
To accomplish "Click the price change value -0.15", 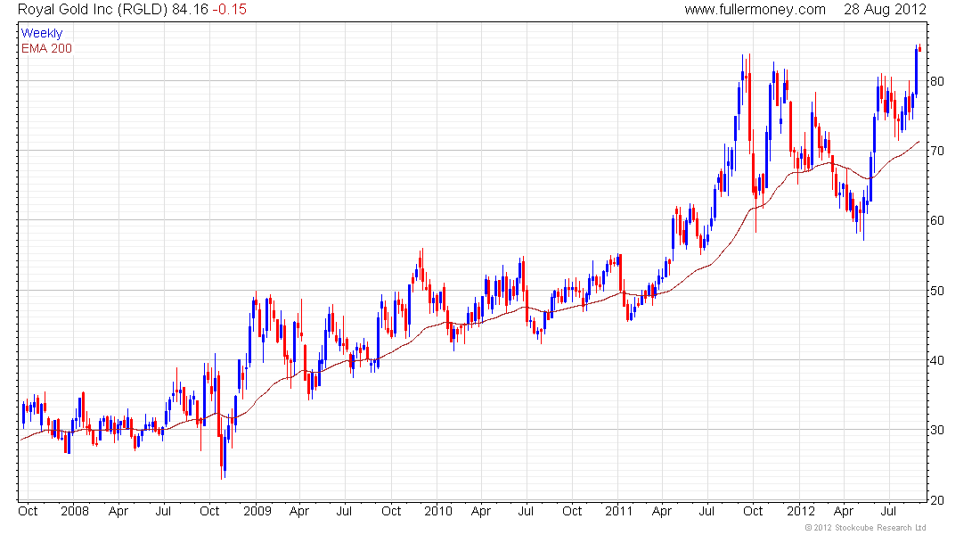I will coord(229,10).
